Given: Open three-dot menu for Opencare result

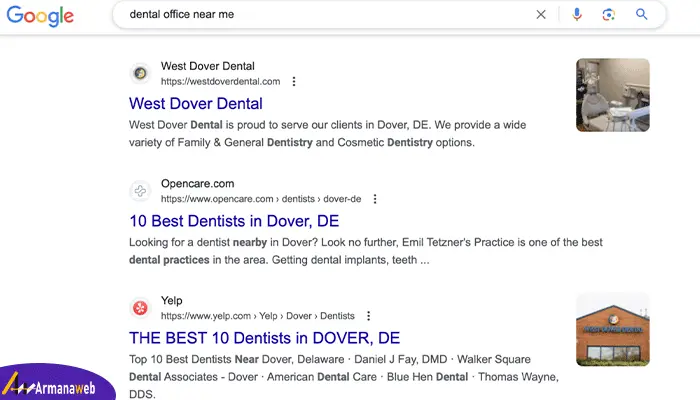Looking at the screenshot, I should click(375, 199).
